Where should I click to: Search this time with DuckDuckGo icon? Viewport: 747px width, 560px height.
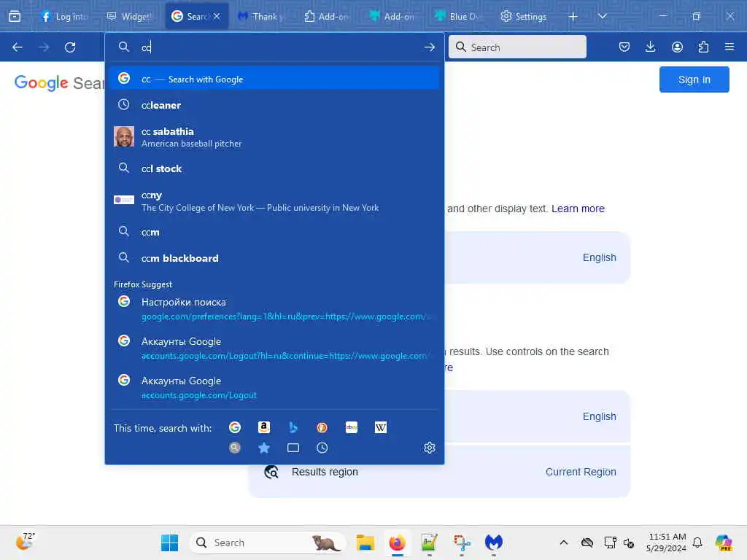pyautogui.click(x=322, y=427)
